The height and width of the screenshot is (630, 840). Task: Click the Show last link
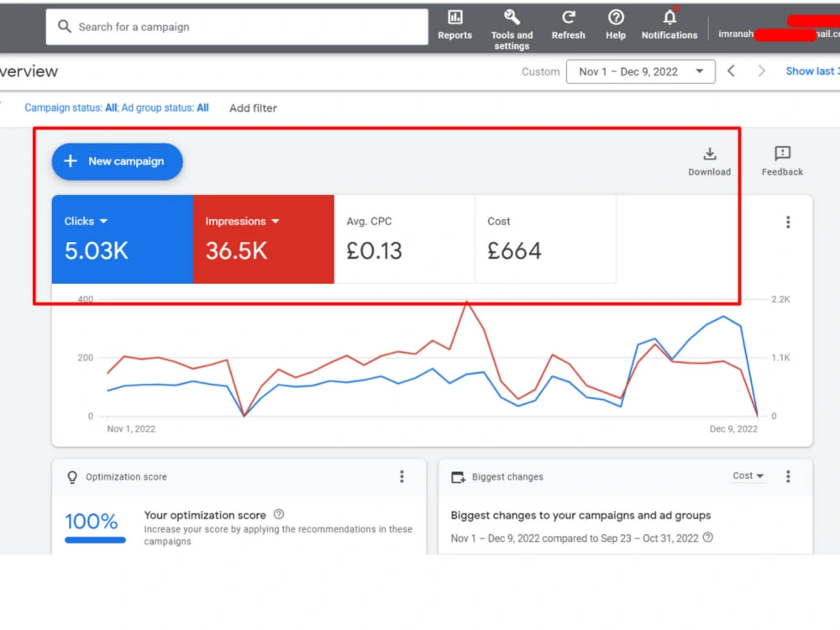[x=812, y=71]
